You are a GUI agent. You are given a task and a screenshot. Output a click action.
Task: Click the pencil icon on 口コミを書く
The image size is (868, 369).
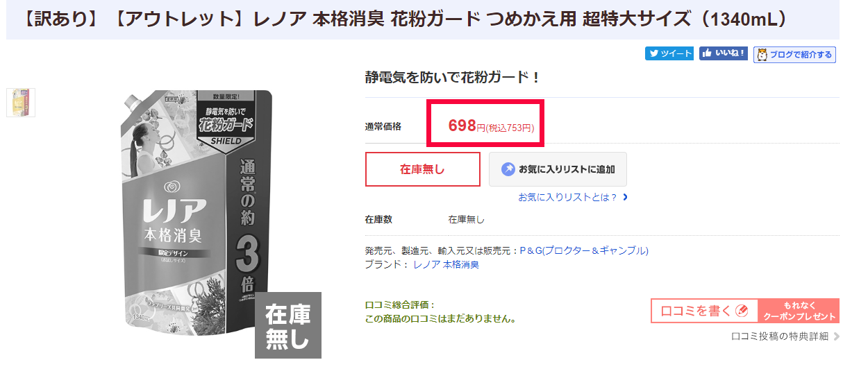point(742,311)
